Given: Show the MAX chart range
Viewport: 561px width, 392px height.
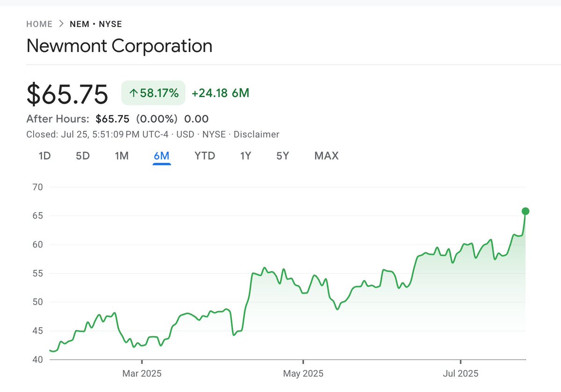Looking at the screenshot, I should [326, 156].
